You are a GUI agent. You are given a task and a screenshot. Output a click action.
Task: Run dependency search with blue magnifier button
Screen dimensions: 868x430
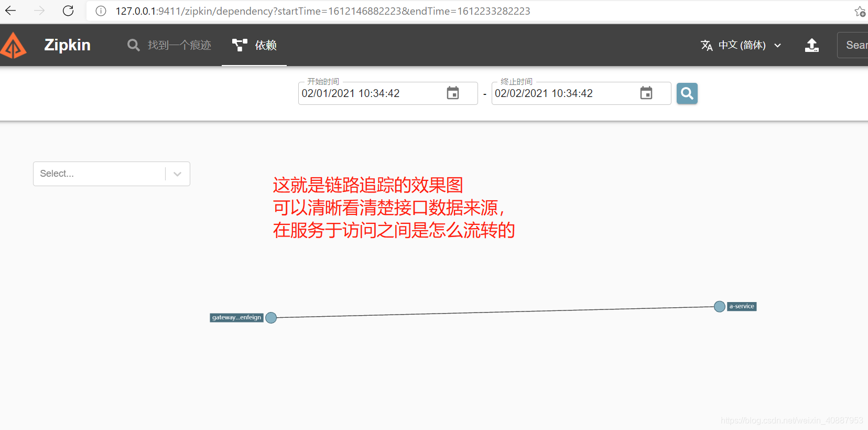click(x=687, y=93)
